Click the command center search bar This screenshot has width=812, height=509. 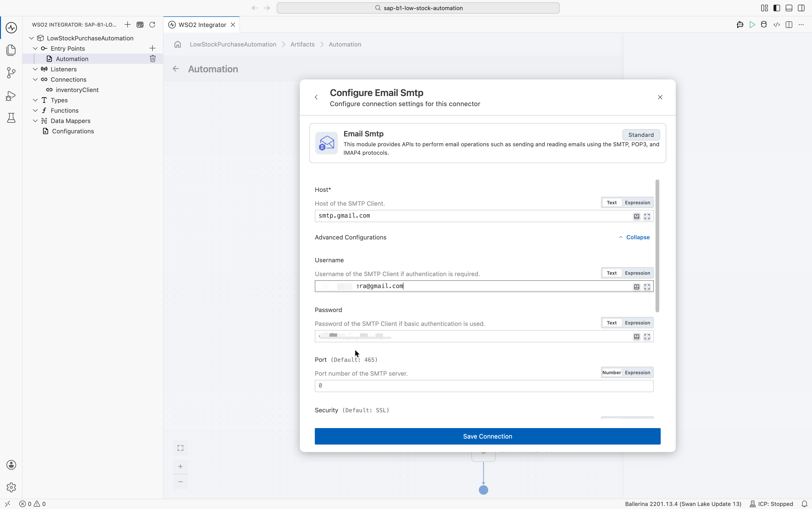[x=418, y=8]
